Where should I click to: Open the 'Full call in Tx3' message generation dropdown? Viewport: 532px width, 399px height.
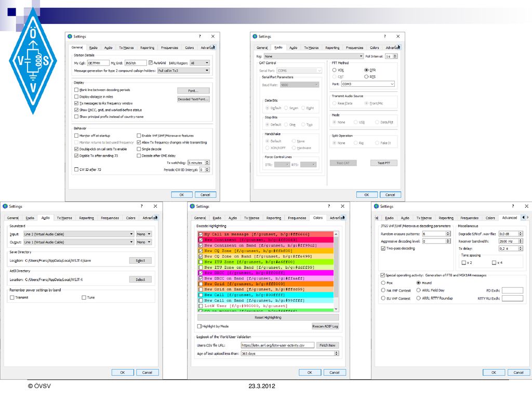pyautogui.click(x=183, y=71)
